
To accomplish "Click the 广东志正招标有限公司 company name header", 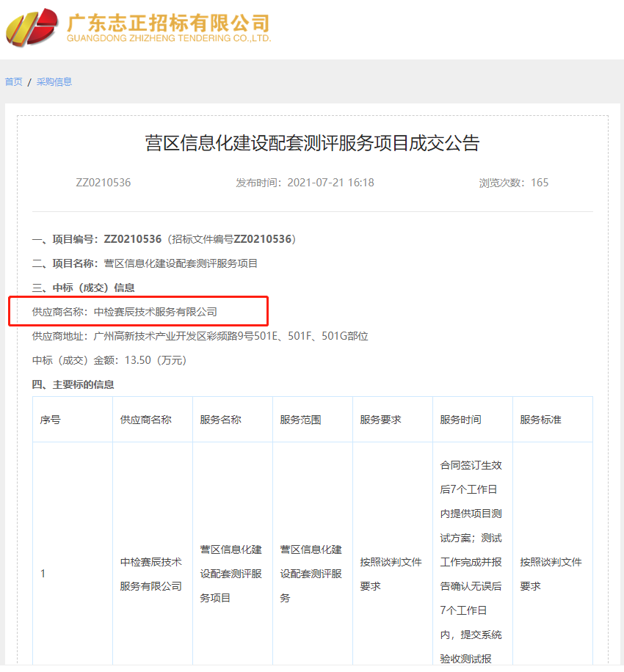I will pos(168,23).
